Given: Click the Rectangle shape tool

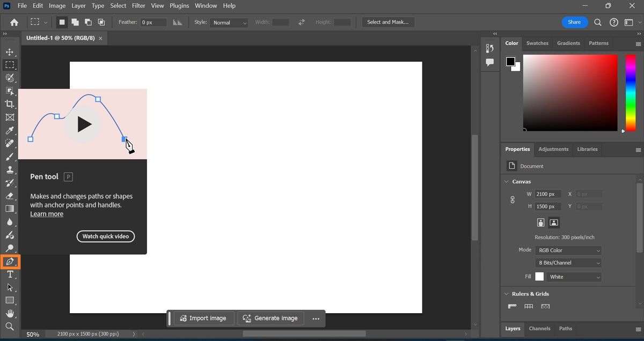Looking at the screenshot, I should 10,300.
